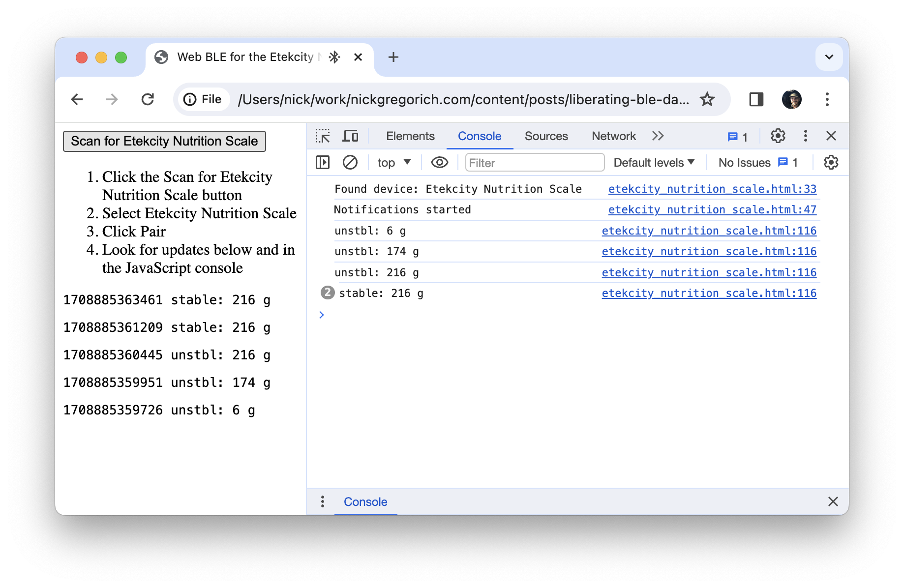The image size is (904, 588).
Task: Toggle the browser side panel
Action: [x=756, y=99]
